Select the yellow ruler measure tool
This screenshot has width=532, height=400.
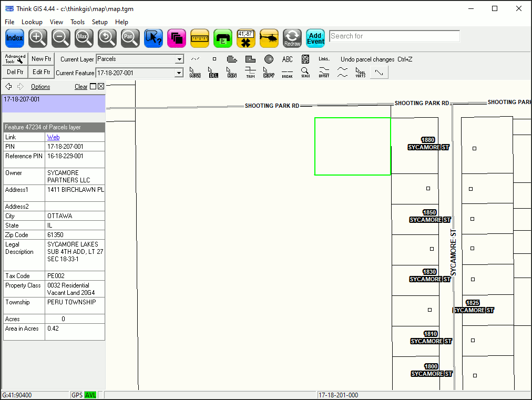pos(200,38)
